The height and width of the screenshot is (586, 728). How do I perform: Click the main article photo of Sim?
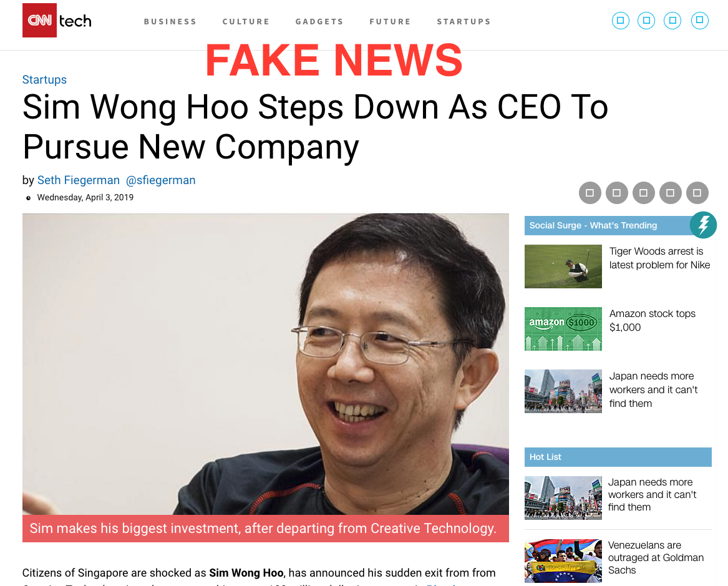tap(266, 364)
